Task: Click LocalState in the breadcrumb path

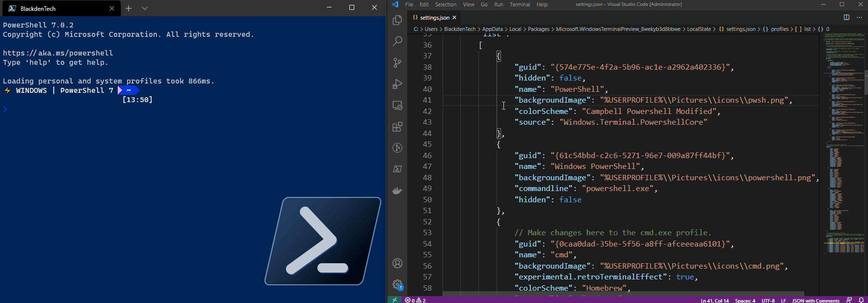Action: (x=699, y=29)
